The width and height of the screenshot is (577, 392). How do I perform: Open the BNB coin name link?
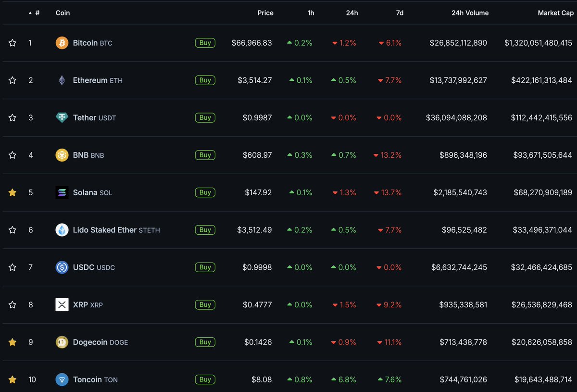(88, 155)
